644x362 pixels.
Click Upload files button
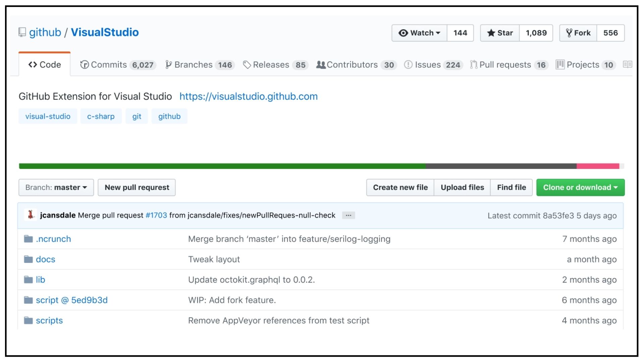pyautogui.click(x=463, y=187)
